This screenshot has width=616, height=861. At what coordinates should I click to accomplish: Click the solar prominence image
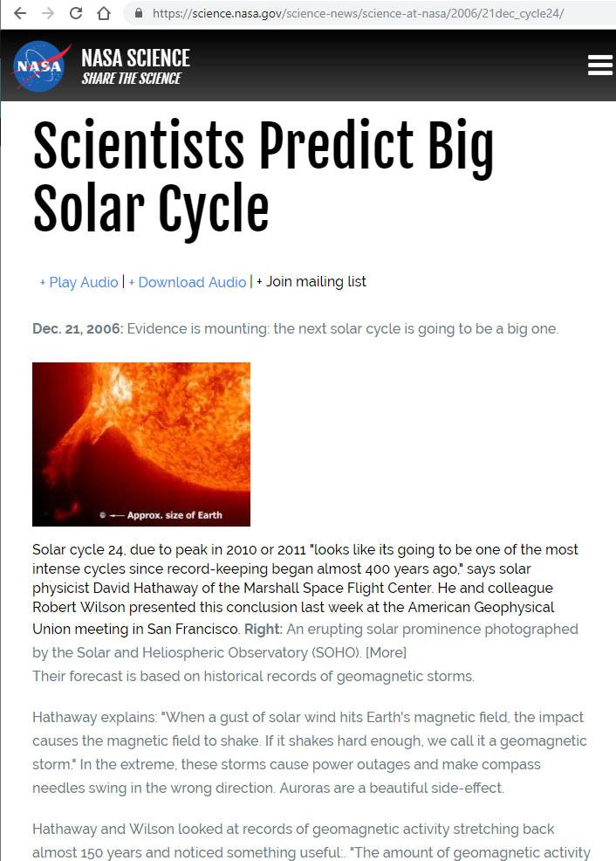pyautogui.click(x=141, y=444)
